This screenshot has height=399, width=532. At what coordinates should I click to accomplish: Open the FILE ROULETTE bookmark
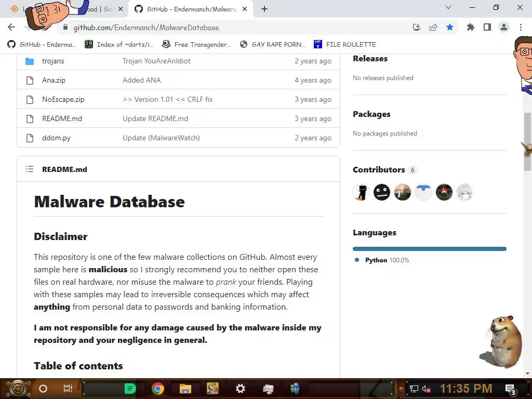point(345,45)
